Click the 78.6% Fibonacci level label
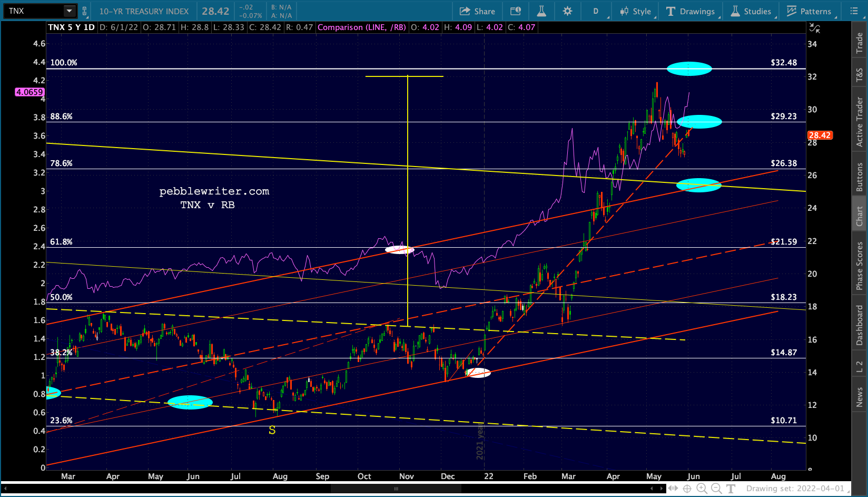 (x=61, y=163)
